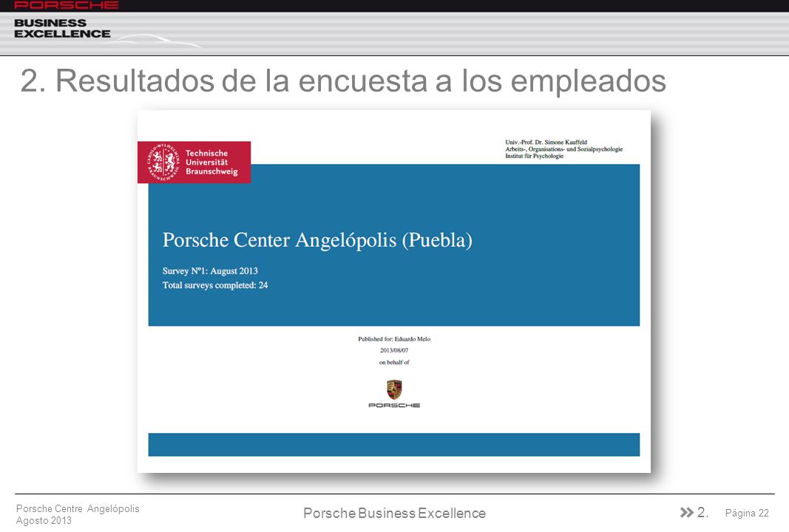
Task: Click "Univ.-Prof. Dr. Simone Kauffeld" line
Action: coord(546,143)
